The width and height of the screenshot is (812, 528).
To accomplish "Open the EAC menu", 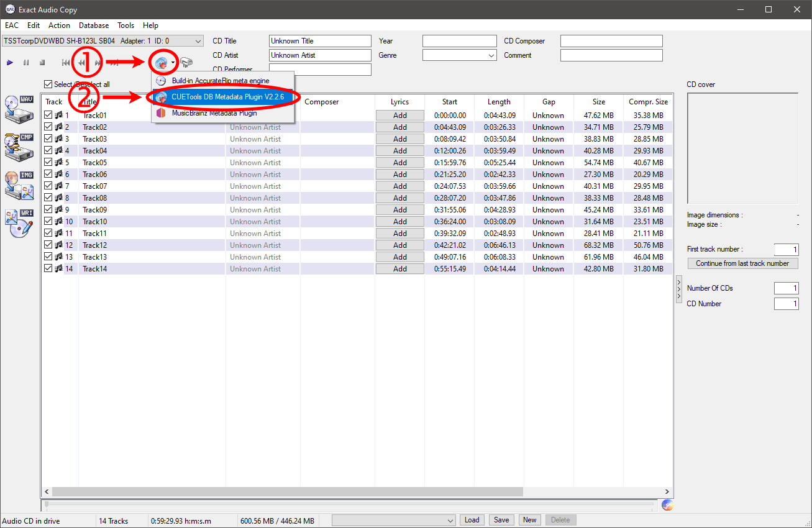I will [x=12, y=25].
